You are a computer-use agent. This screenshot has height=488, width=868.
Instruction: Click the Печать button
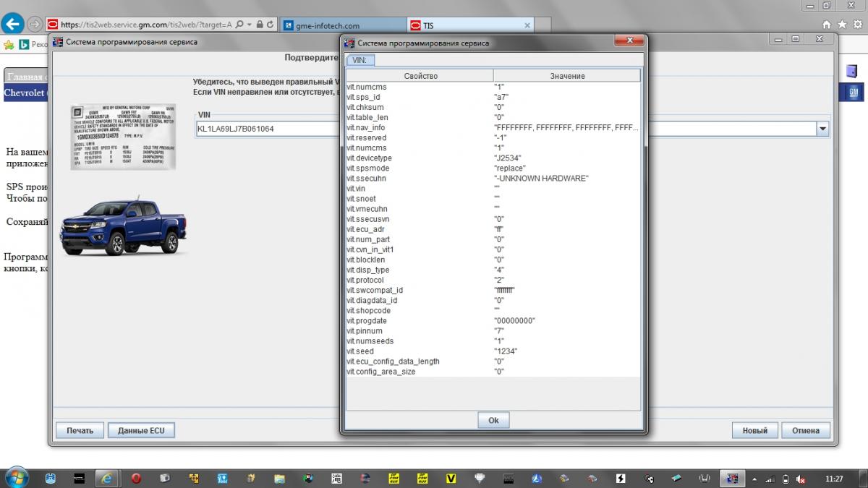coord(80,430)
